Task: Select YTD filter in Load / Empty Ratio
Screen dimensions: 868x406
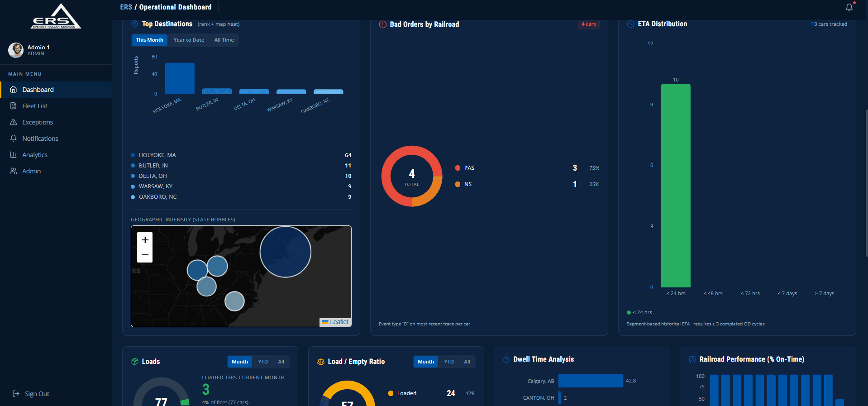Action: click(x=449, y=362)
